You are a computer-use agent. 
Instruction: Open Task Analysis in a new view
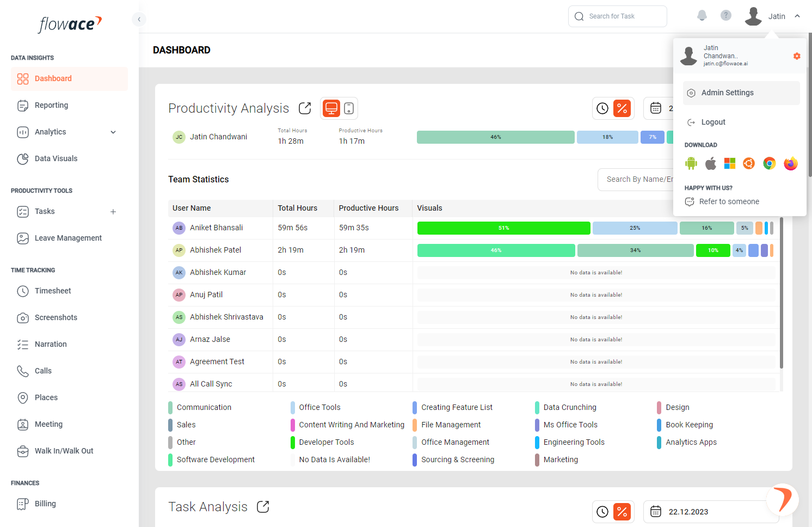point(263,507)
